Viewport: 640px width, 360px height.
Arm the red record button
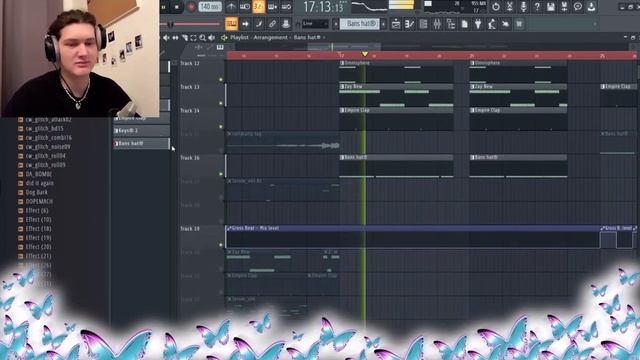click(191, 7)
